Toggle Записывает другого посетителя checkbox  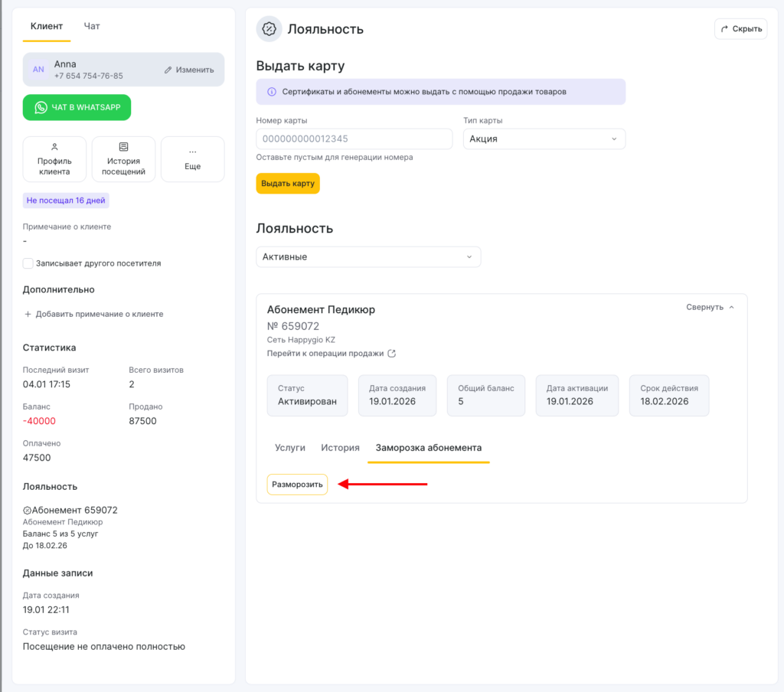[28, 263]
